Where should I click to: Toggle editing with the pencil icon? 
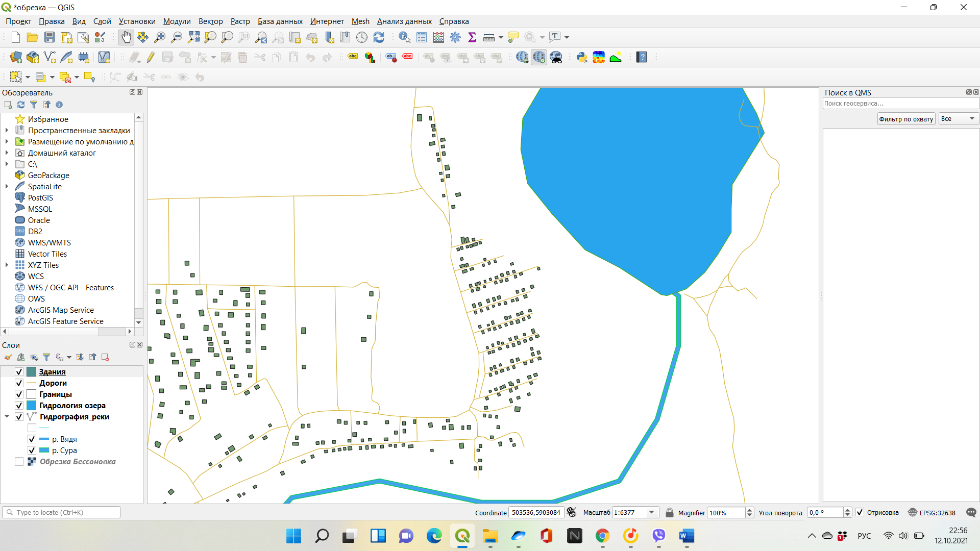[151, 57]
